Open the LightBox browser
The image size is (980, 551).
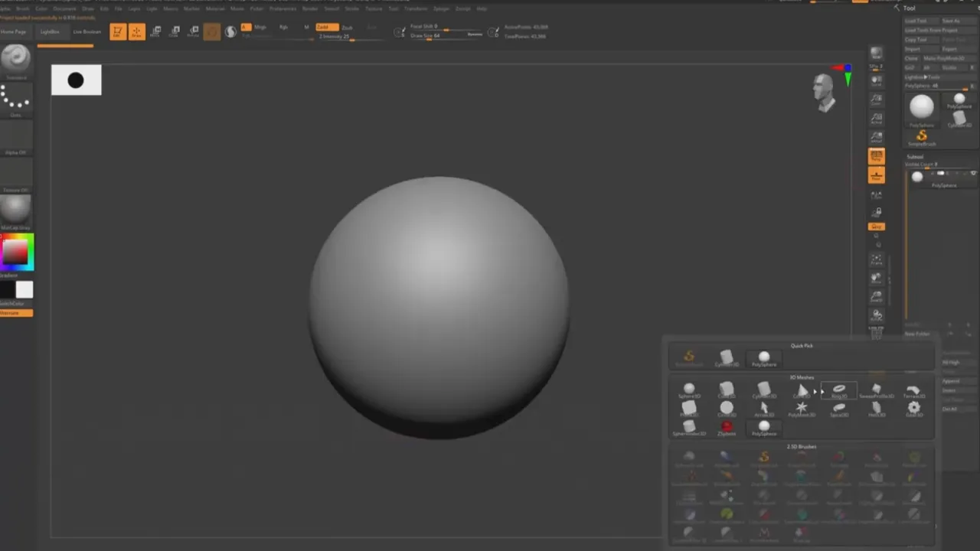(x=50, y=32)
